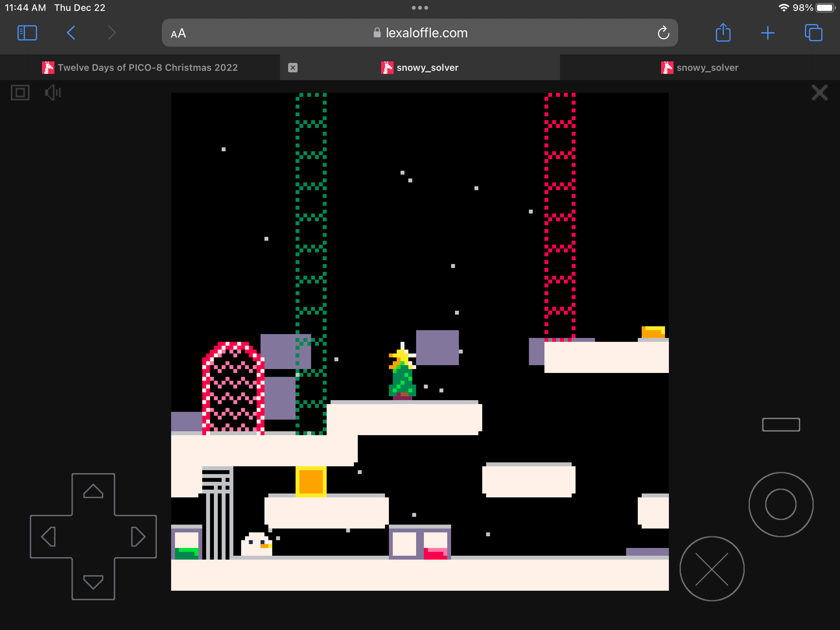840x630 pixels.
Task: Tap the Christmas tree in the game
Action: [x=402, y=371]
